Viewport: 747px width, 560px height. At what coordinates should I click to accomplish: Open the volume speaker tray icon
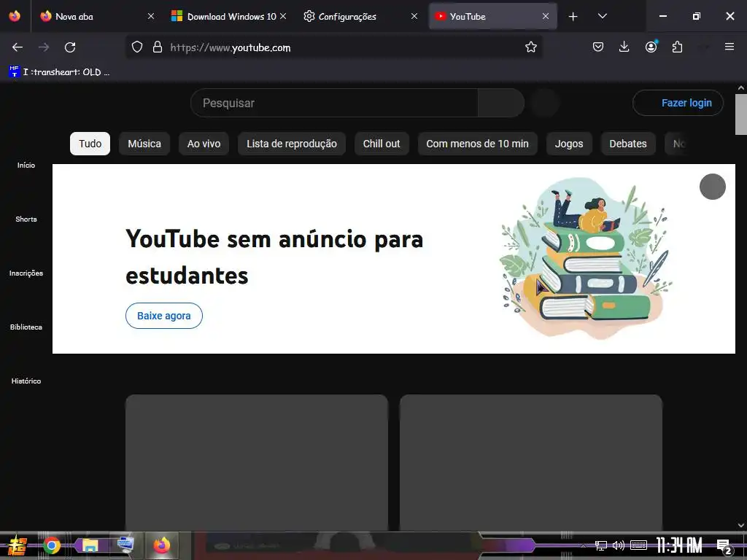(619, 545)
